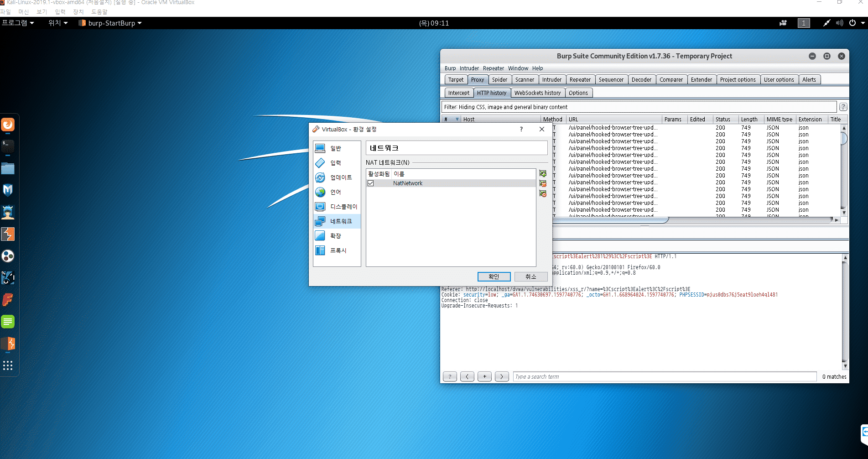
Task: Remove the selected NAT network
Action: [x=543, y=183]
